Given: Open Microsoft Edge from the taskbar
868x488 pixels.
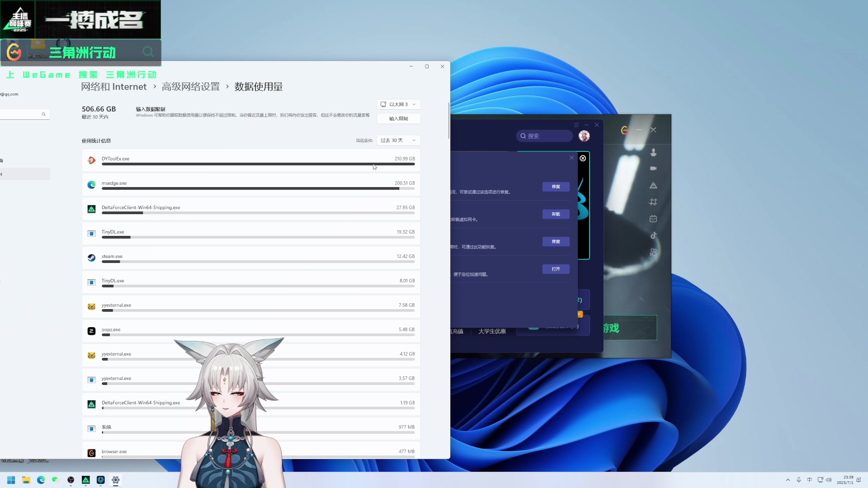Looking at the screenshot, I should pyautogui.click(x=41, y=480).
